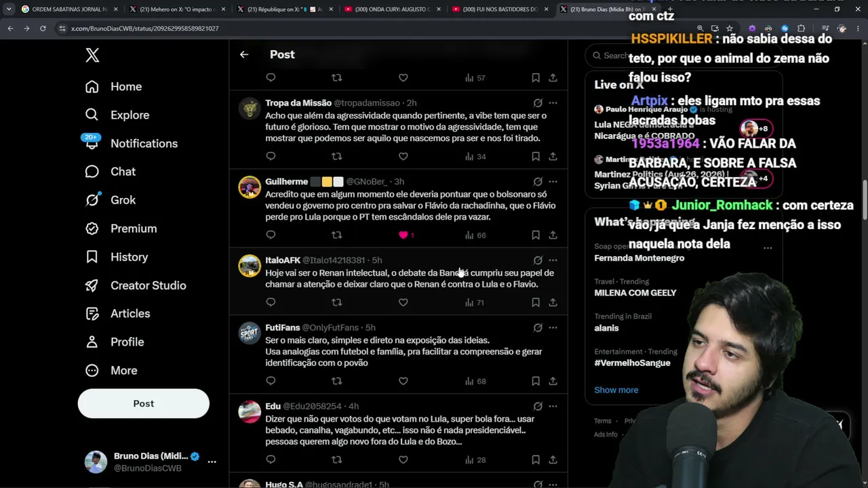The image size is (868, 488).
Task: Open Articles in the sidebar
Action: point(117,314)
